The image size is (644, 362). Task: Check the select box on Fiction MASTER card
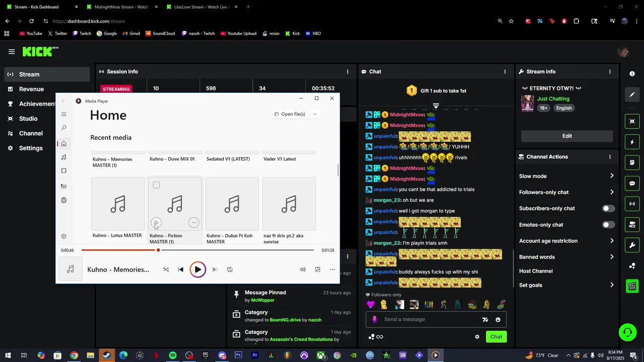(x=156, y=186)
